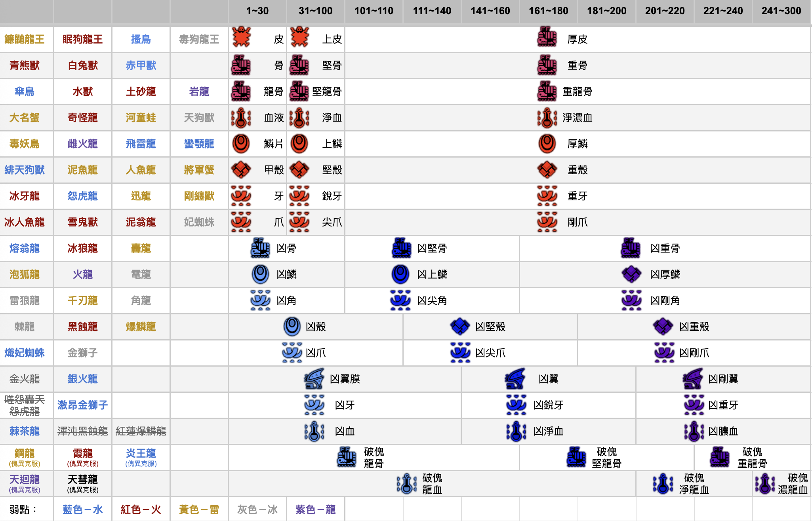
Task: Click the purple wing icon beside 凶剛翼
Action: pyautogui.click(x=693, y=379)
